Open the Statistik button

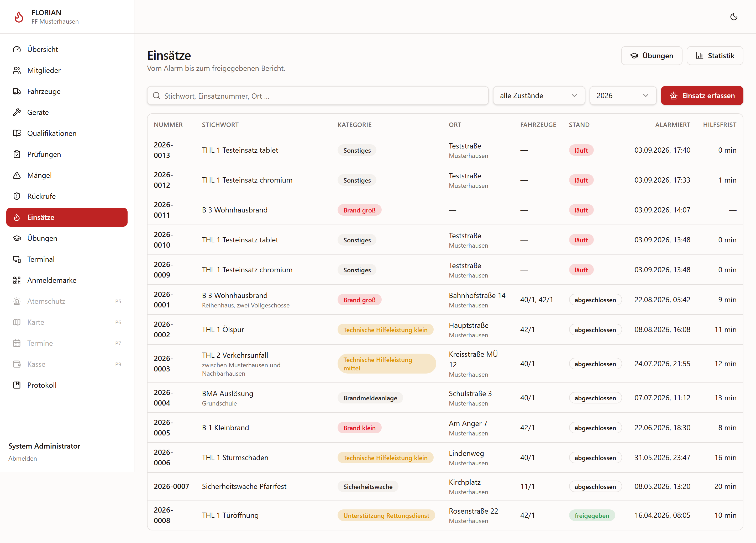[715, 56]
